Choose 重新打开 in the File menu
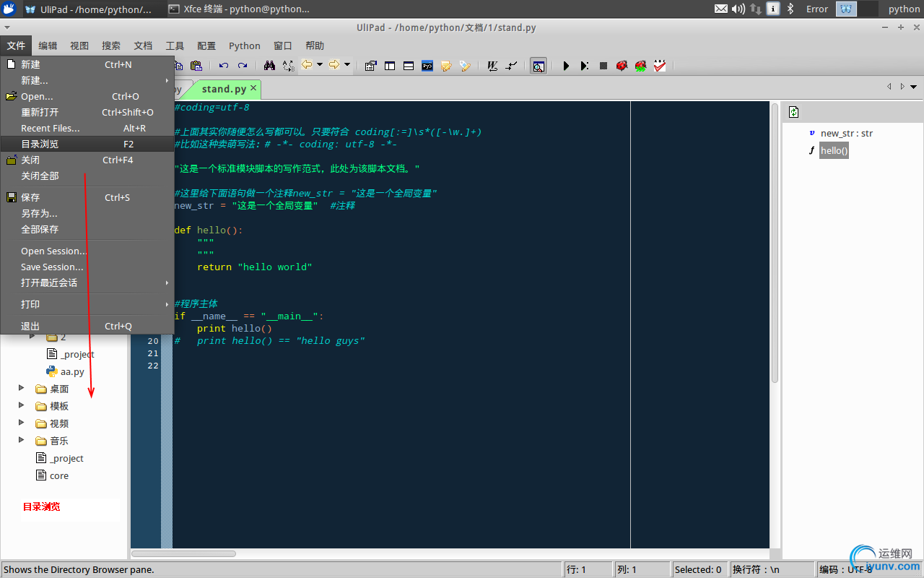This screenshot has height=578, width=924. point(87,112)
